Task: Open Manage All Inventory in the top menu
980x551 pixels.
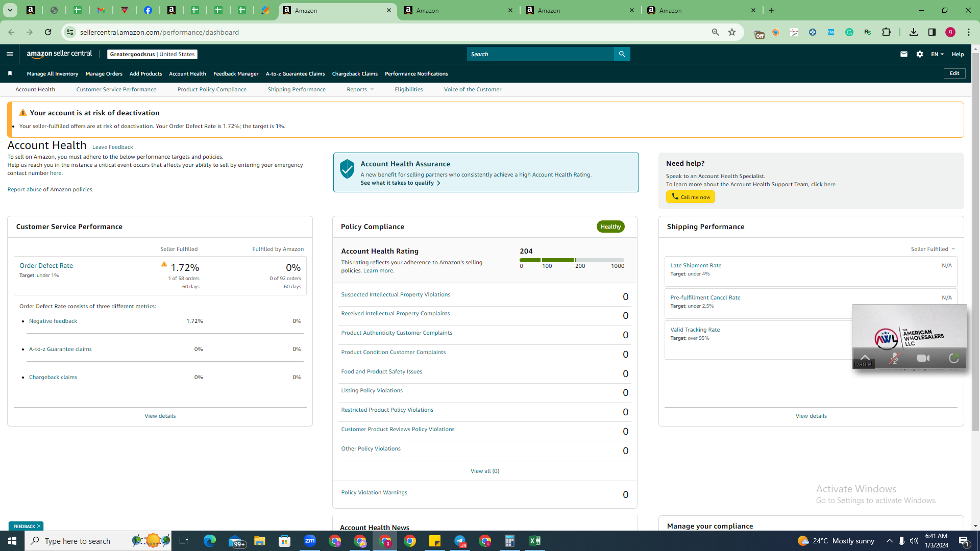Action: click(53, 73)
